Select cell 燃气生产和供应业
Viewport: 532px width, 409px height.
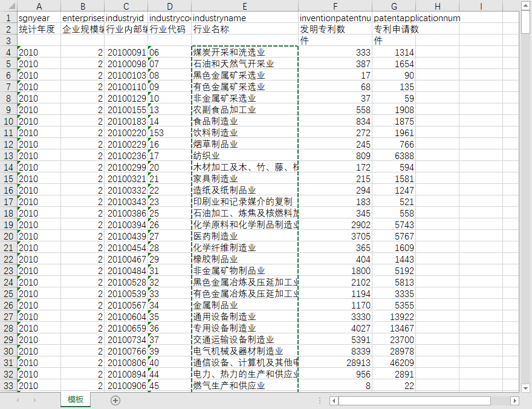tap(245, 385)
